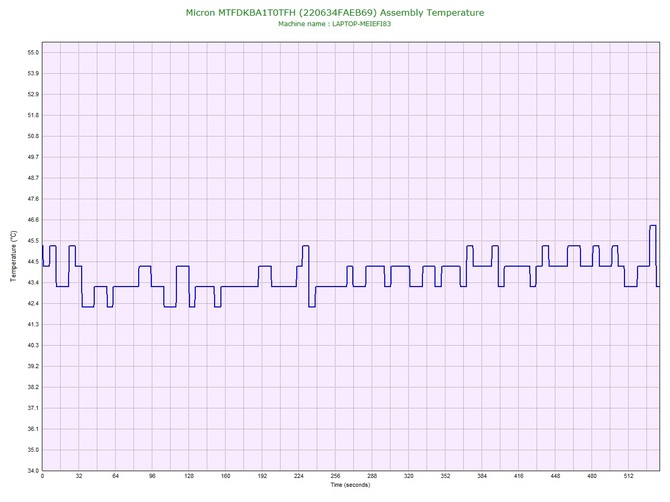The height and width of the screenshot is (502, 670).
Task: Click the 512 seconds time axis label
Action: click(629, 476)
